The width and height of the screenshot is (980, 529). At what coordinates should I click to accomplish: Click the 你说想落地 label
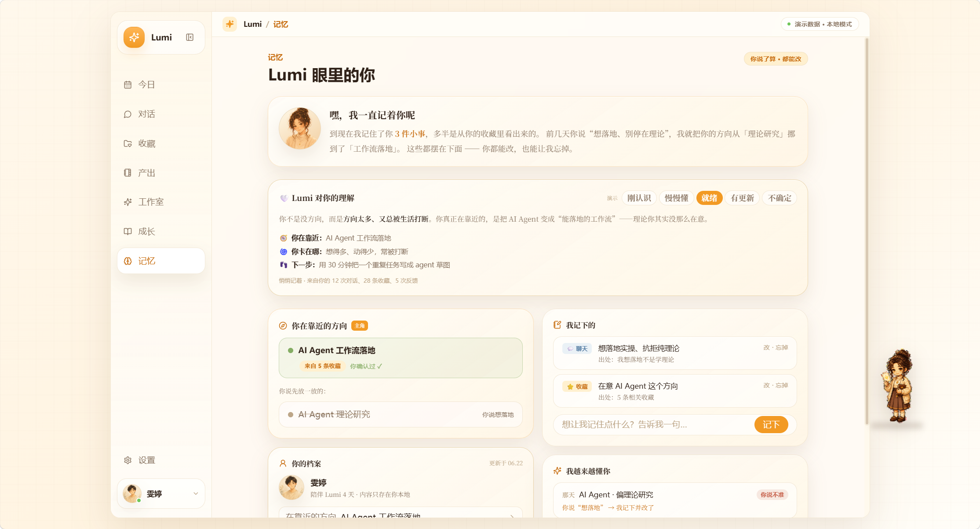(x=498, y=415)
